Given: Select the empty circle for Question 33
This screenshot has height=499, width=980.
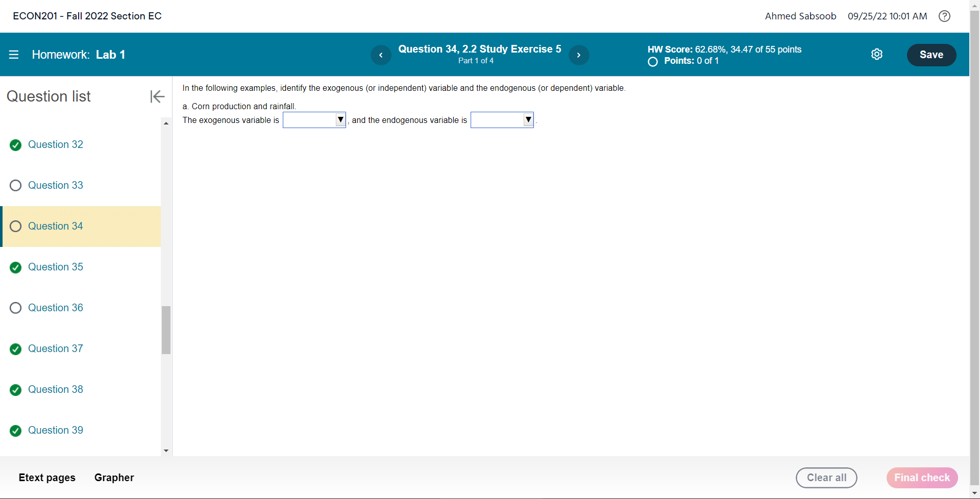Looking at the screenshot, I should coord(16,185).
